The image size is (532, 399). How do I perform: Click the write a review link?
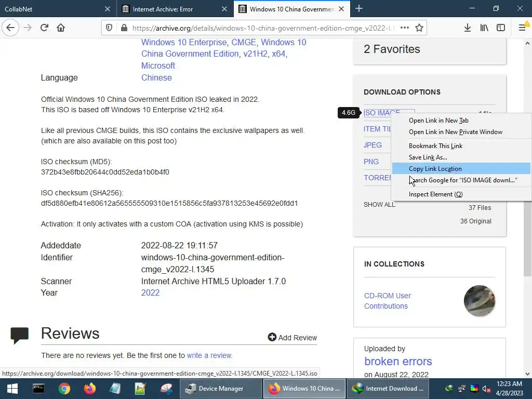(209, 355)
